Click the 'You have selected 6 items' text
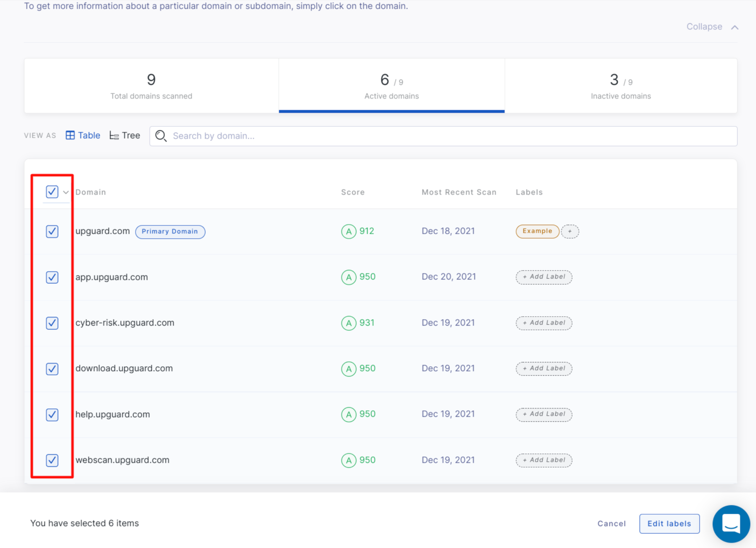Screen dimensions: 756x548 (x=85, y=523)
